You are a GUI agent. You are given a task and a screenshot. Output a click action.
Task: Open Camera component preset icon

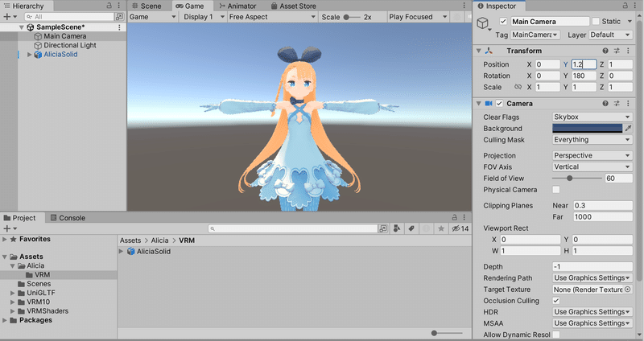[x=617, y=104]
